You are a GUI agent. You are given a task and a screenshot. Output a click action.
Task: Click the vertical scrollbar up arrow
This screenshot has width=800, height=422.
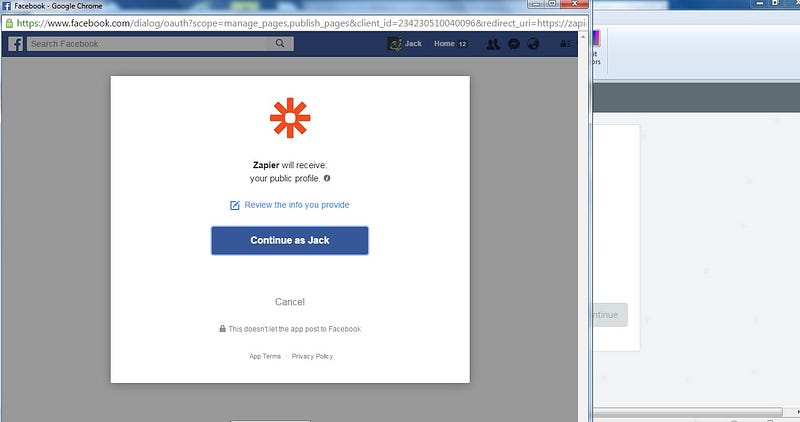tap(583, 37)
